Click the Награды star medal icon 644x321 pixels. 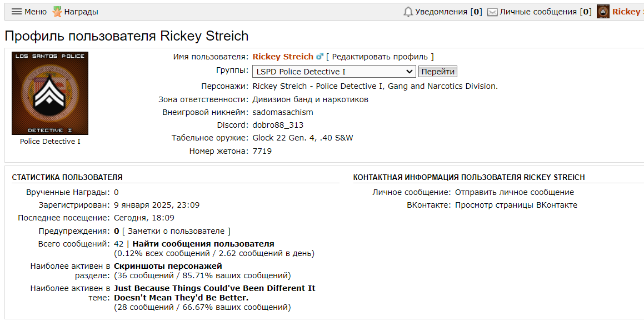pos(57,12)
